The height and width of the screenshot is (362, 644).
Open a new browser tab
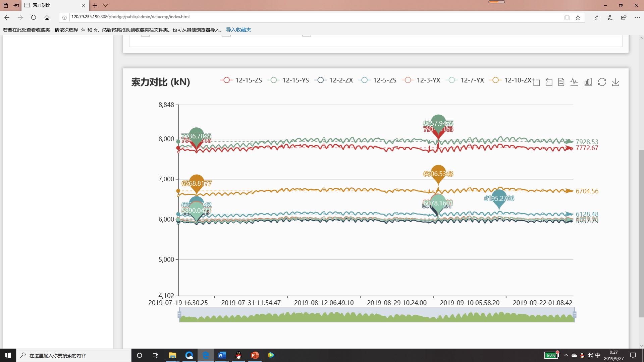95,5
